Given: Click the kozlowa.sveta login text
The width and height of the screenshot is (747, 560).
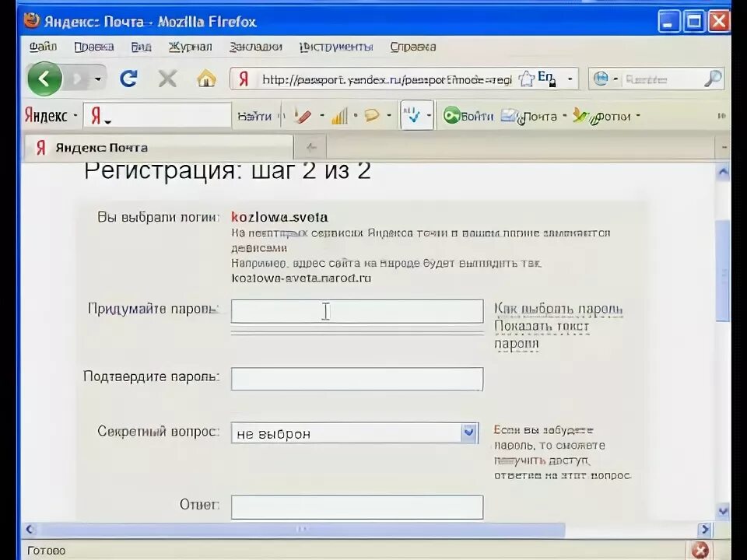Looking at the screenshot, I should click(x=279, y=217).
